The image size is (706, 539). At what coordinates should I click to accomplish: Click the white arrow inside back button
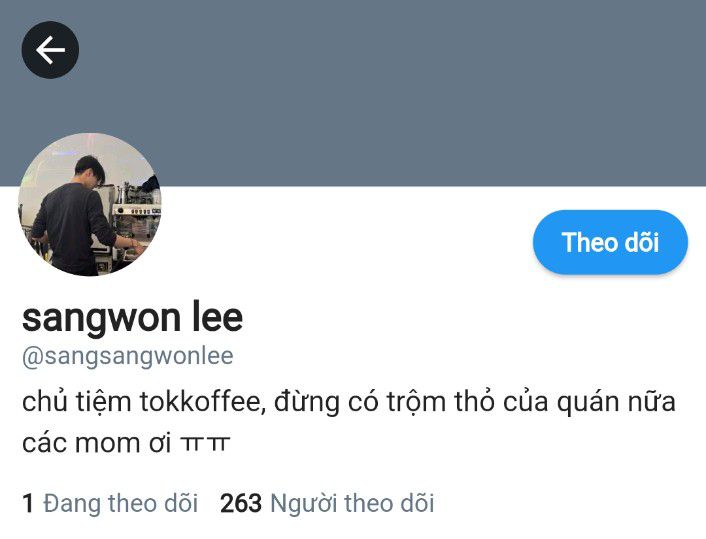coord(50,50)
